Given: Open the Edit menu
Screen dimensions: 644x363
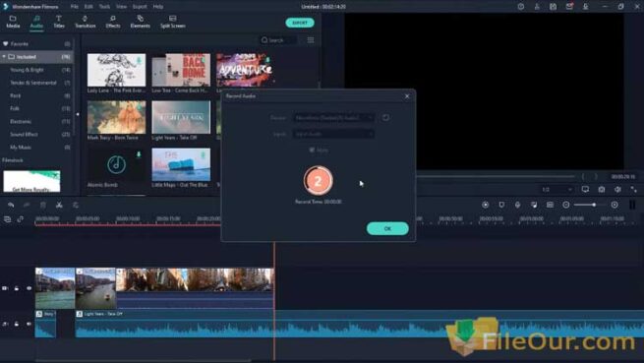Looking at the screenshot, I should pos(88,7).
